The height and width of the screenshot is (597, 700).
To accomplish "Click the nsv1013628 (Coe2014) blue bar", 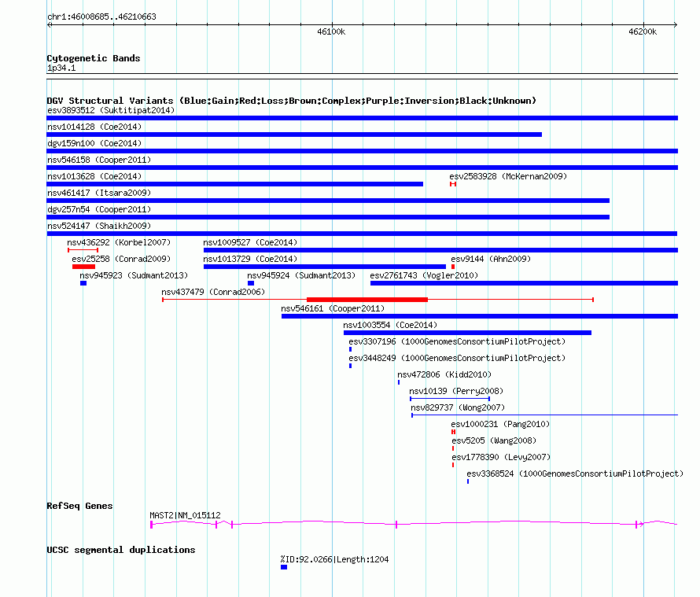I will click(x=235, y=184).
